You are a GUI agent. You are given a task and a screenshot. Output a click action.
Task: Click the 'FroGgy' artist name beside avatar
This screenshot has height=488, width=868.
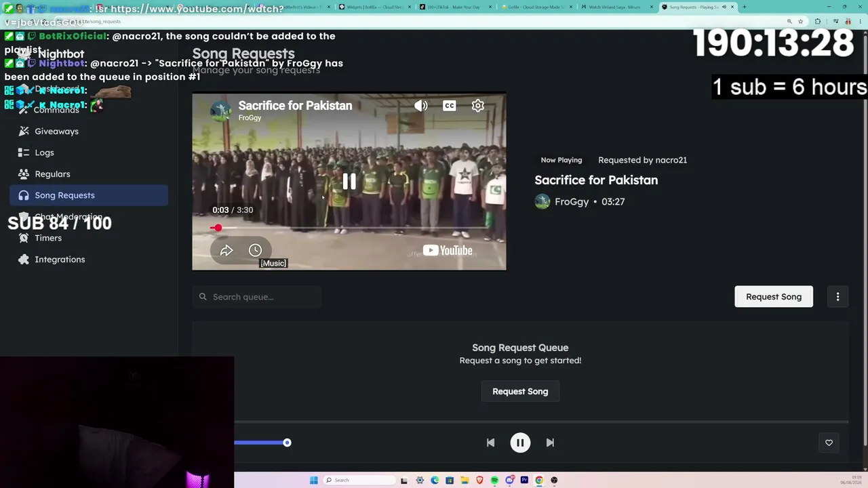(572, 202)
